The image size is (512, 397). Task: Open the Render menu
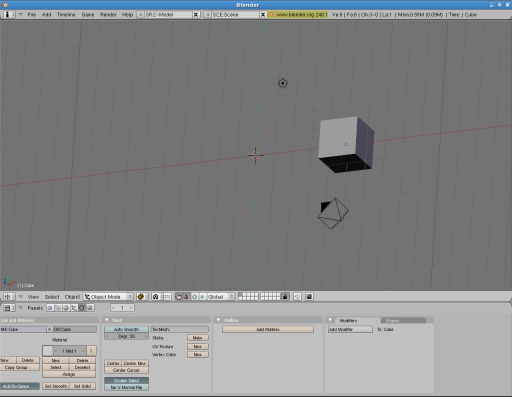point(108,15)
